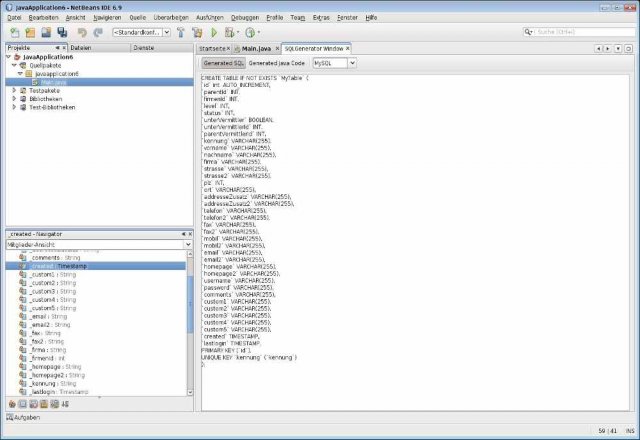Image resolution: width=640 pixels, height=440 pixels.
Task: Click the Generated Java Code button
Action: pyautogui.click(x=277, y=63)
